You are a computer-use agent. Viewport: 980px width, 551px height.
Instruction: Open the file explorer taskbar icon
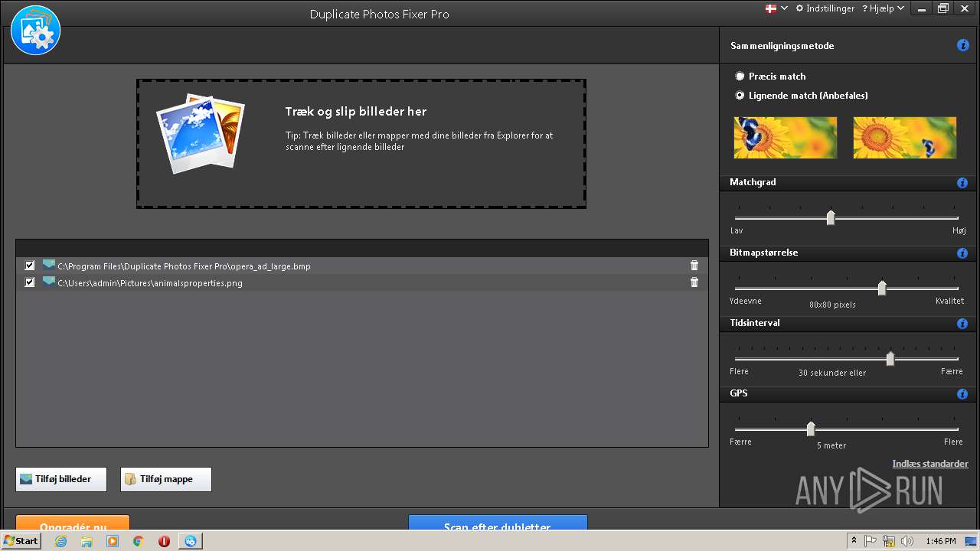87,541
